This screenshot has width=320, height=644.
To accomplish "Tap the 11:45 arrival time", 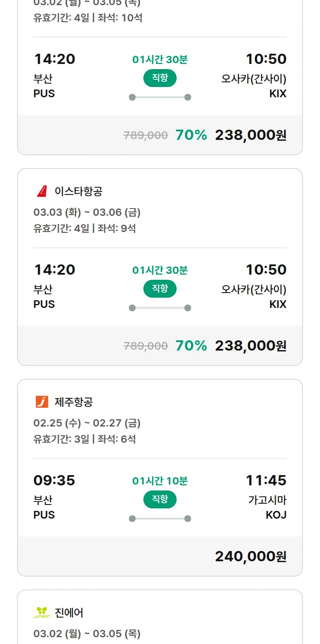I will [x=266, y=480].
